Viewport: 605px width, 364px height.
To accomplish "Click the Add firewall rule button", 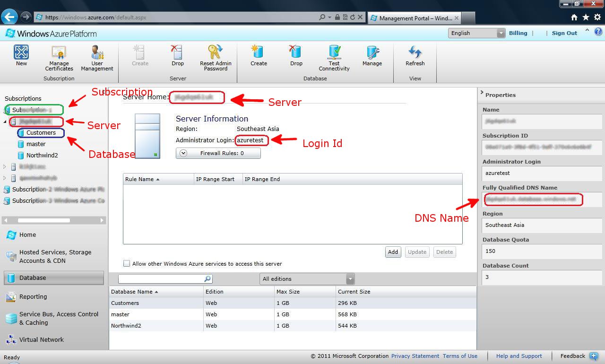I will tap(393, 251).
